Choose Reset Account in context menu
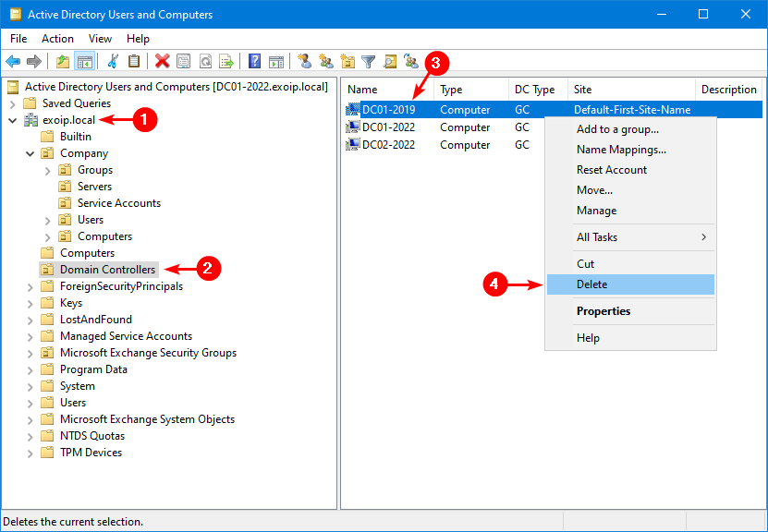 630,170
